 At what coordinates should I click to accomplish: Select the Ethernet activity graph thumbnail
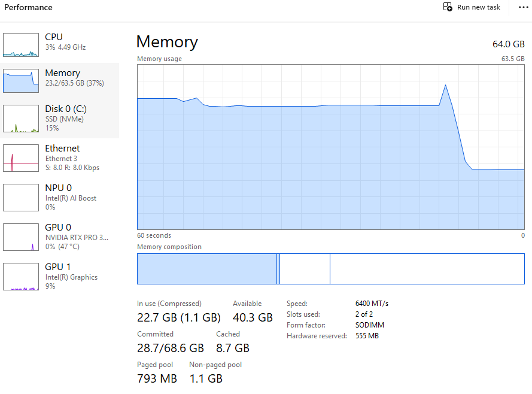click(21, 158)
